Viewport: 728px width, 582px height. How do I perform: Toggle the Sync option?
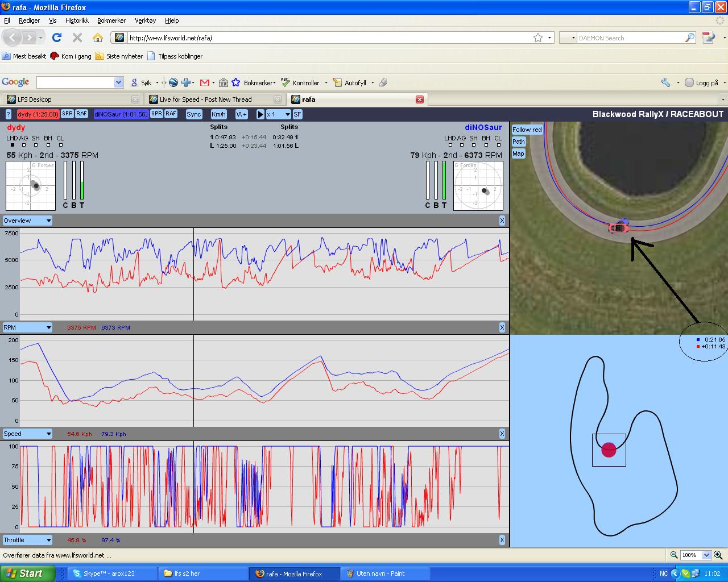point(194,114)
